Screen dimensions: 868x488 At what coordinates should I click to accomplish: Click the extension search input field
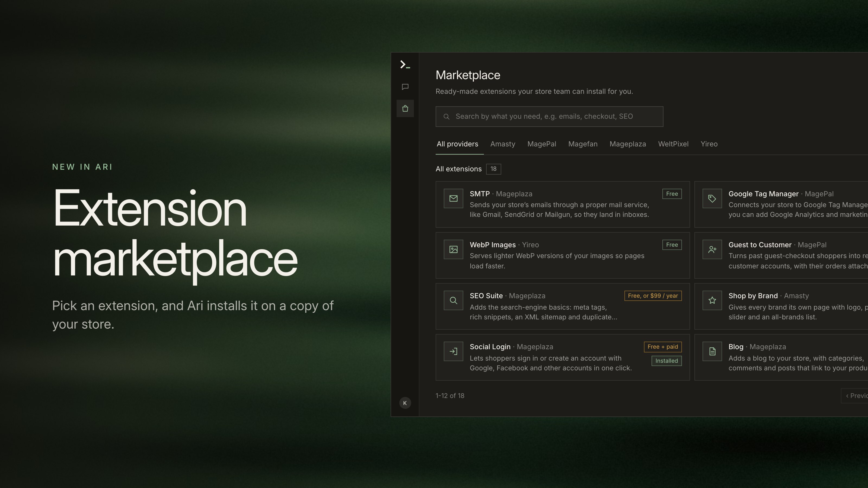[549, 117]
